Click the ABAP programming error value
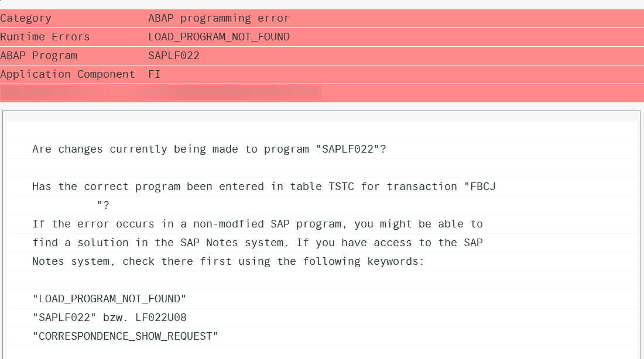The height and width of the screenshot is (359, 644). [x=218, y=19]
